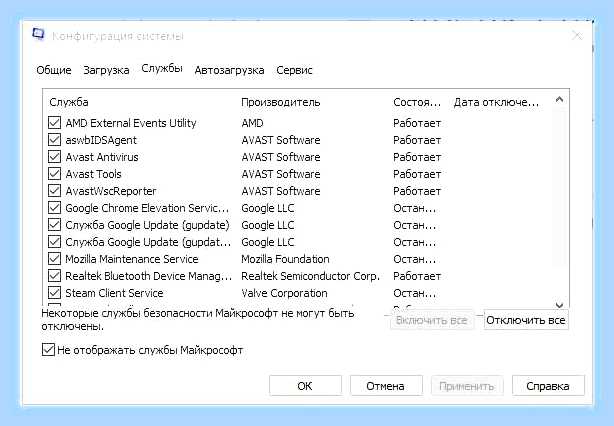Image resolution: width=614 pixels, height=426 pixels.
Task: Click the Дата отключения column header
Action: point(496,102)
